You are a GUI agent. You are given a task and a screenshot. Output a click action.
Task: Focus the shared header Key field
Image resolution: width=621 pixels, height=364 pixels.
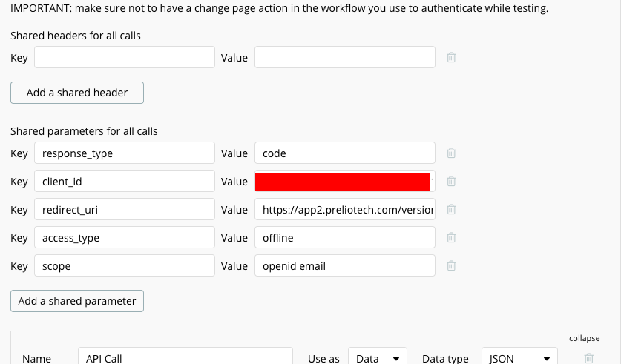[124, 57]
